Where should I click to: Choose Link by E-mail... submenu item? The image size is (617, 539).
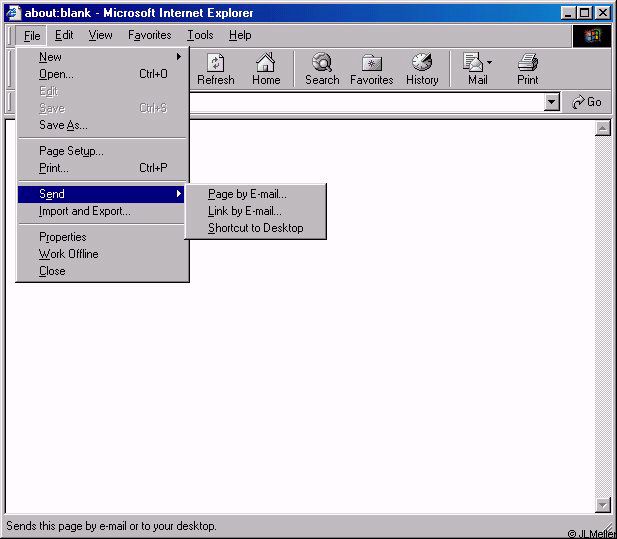pos(255,211)
